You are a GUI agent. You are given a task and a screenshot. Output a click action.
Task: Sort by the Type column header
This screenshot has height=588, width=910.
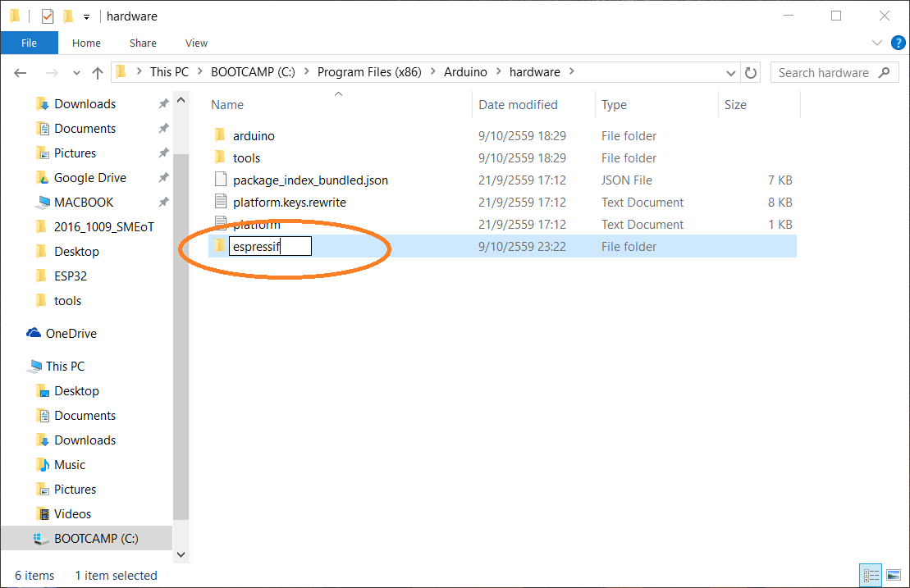[x=614, y=105]
